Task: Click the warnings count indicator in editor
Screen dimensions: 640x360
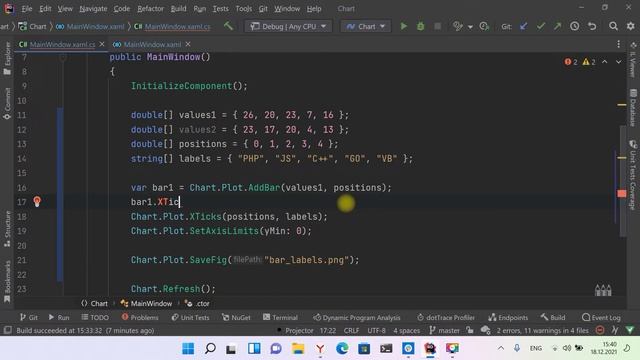Action: 589,62
